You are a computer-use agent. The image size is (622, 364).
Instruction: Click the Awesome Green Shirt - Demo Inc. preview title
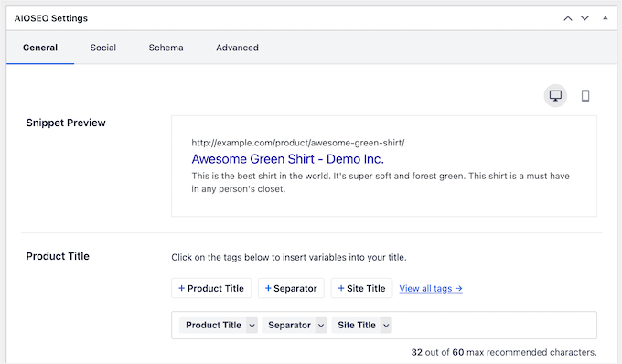pos(287,159)
